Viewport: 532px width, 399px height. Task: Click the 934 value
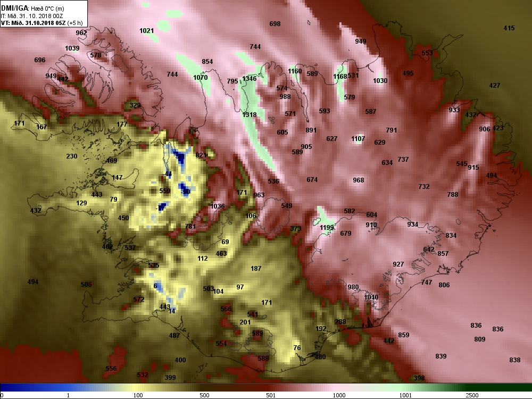413,225
